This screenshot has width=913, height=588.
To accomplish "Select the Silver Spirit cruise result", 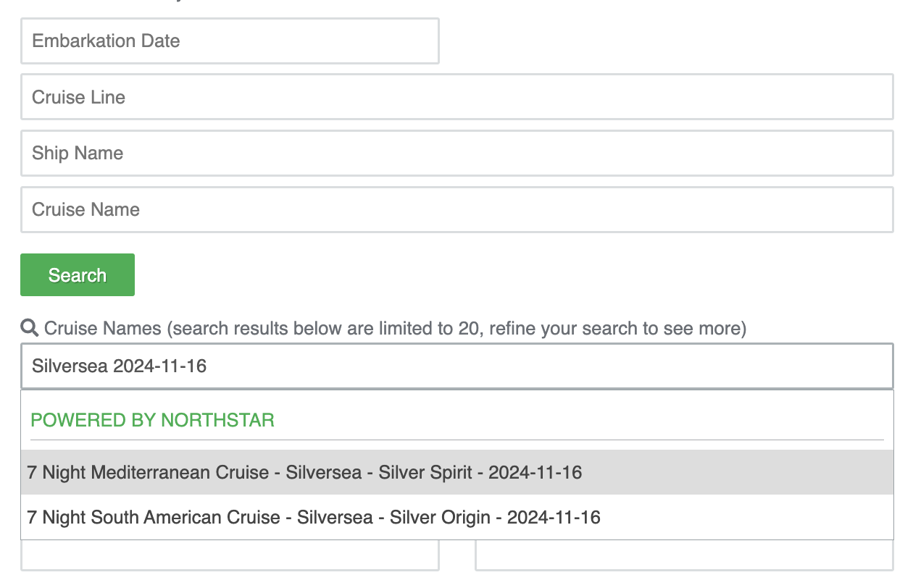I will coord(457,473).
